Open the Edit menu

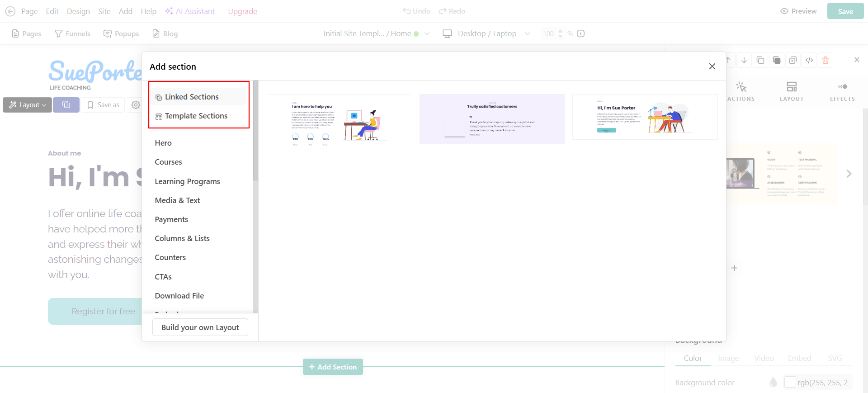coord(52,11)
